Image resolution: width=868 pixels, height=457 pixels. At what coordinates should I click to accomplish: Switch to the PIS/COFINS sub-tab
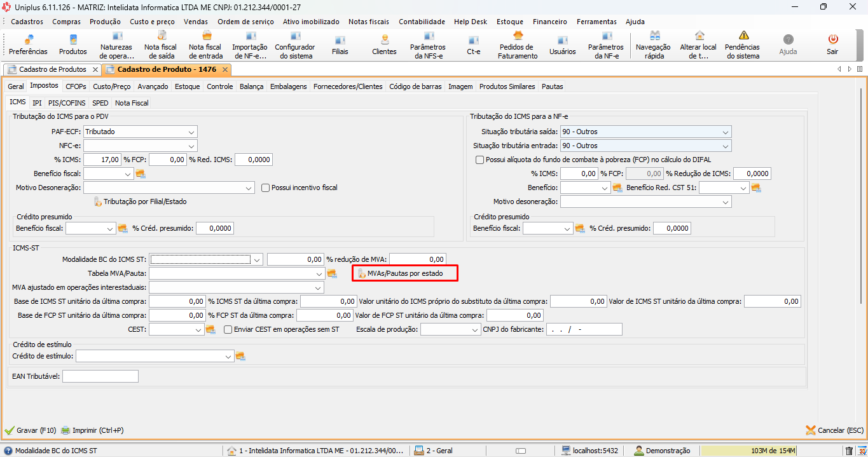67,102
